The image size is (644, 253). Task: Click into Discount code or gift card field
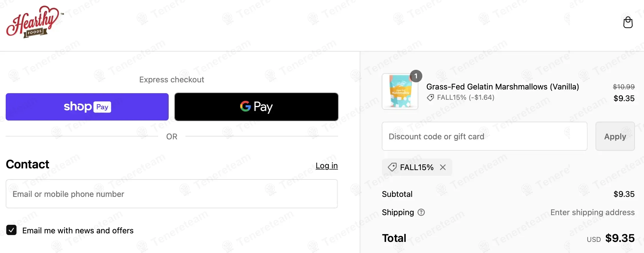click(x=484, y=136)
